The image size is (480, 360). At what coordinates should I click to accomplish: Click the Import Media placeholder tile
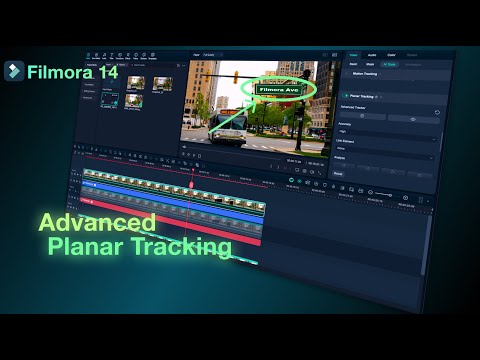coord(112,82)
